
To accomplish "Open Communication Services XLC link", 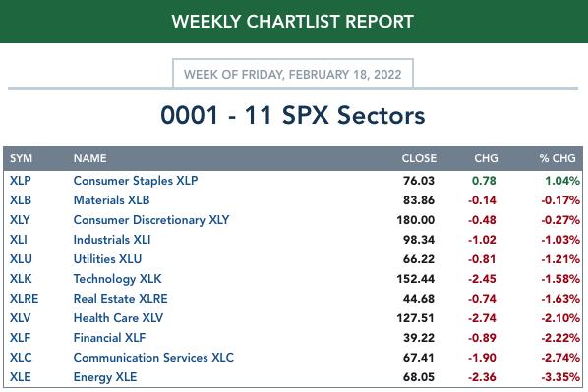I will (x=153, y=358).
